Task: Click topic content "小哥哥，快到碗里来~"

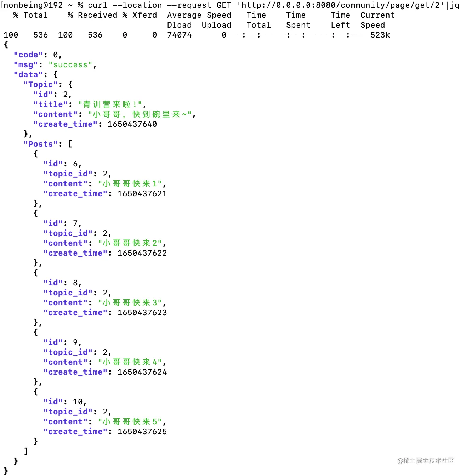Action: pos(140,114)
